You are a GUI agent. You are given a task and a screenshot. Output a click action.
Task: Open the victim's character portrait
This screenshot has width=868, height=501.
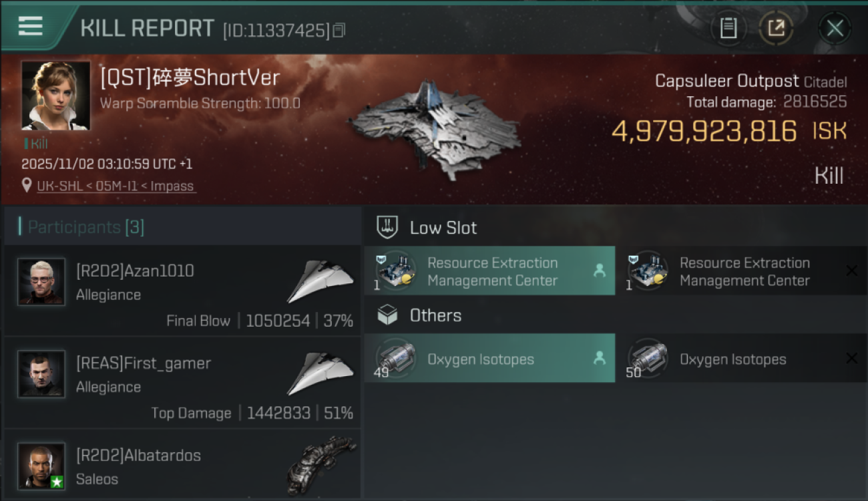pos(55,96)
